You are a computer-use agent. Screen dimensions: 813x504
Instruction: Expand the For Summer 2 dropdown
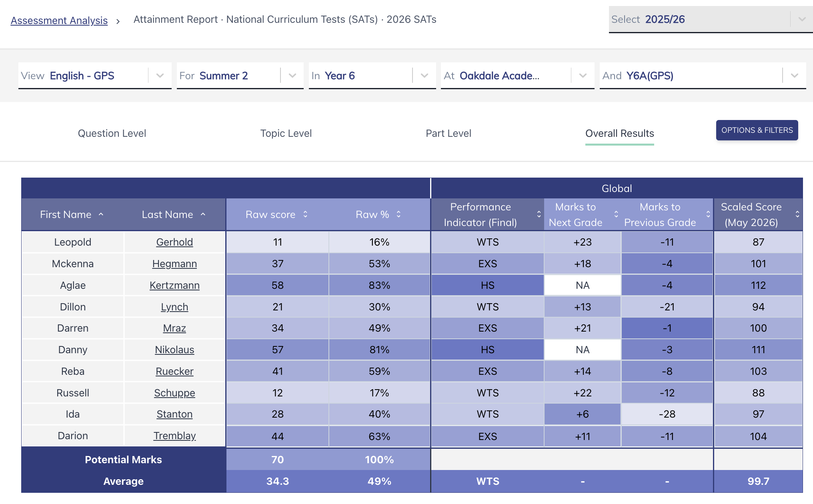240,76
